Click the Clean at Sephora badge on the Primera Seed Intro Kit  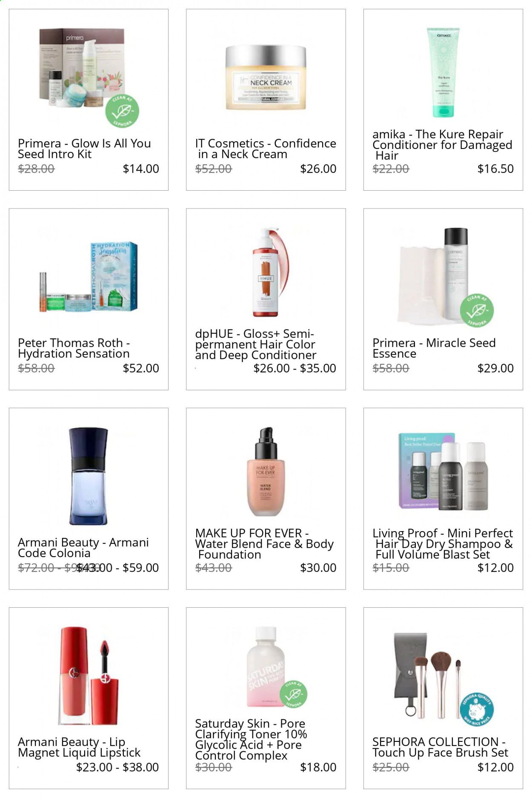[x=122, y=112]
